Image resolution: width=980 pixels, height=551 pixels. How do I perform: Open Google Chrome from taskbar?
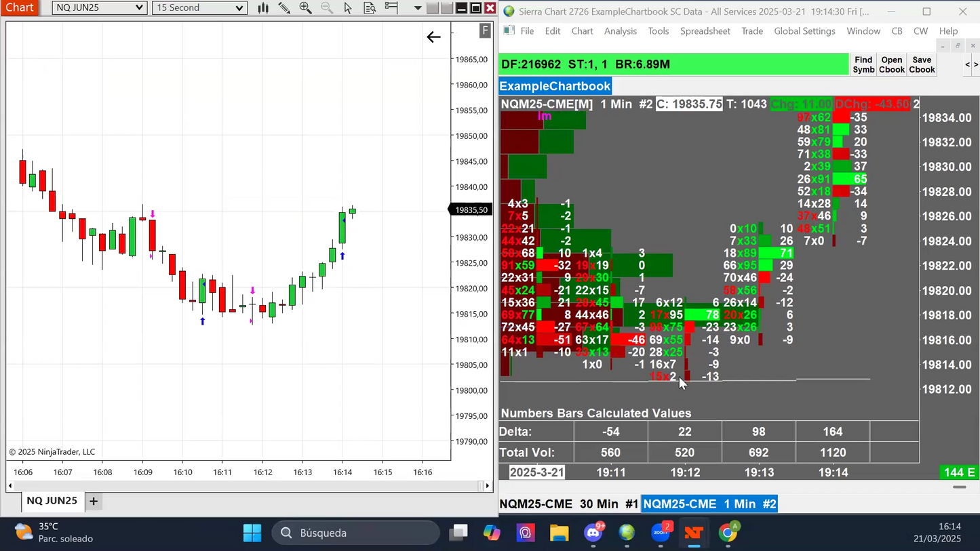[728, 533]
